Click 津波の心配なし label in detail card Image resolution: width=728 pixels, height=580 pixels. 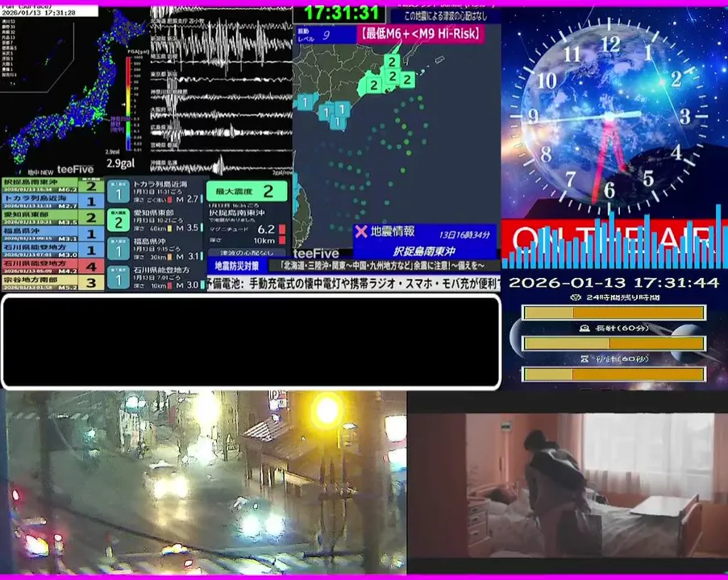[x=247, y=253]
